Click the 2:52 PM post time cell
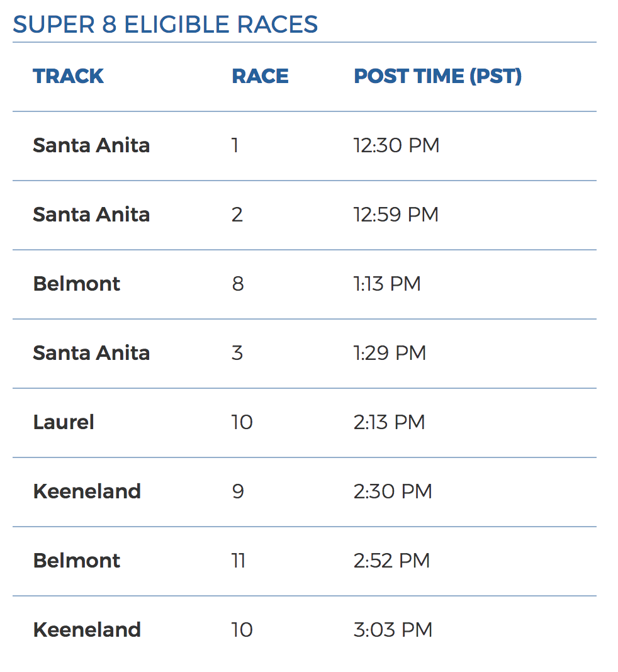The image size is (618, 672). point(391,561)
